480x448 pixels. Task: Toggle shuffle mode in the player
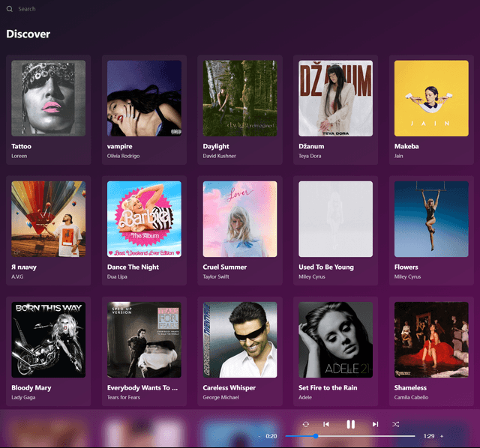395,424
